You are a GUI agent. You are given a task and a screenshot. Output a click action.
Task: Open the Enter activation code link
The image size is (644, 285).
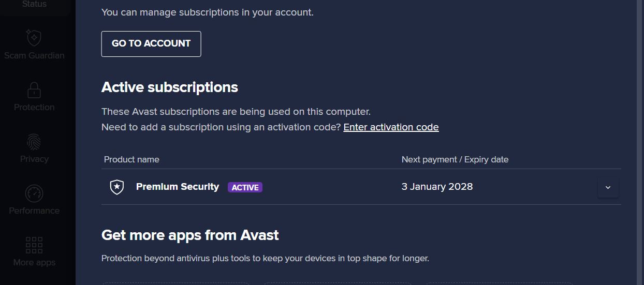tap(391, 127)
